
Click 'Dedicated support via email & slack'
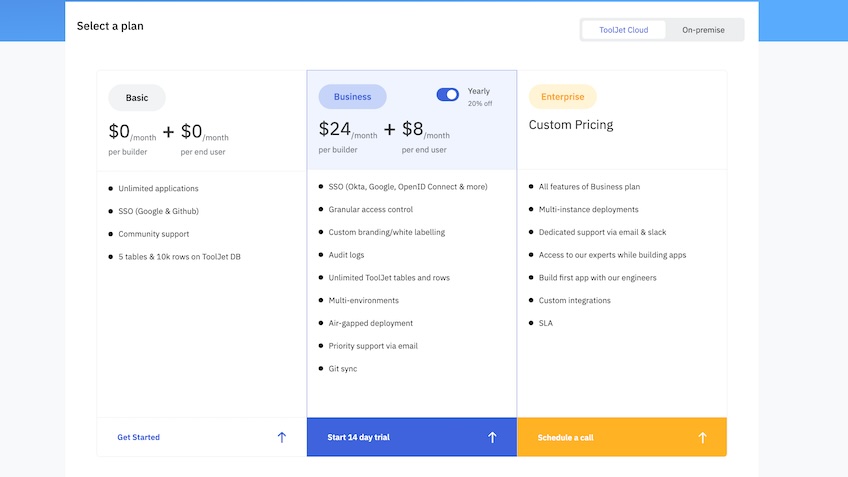click(x=602, y=232)
